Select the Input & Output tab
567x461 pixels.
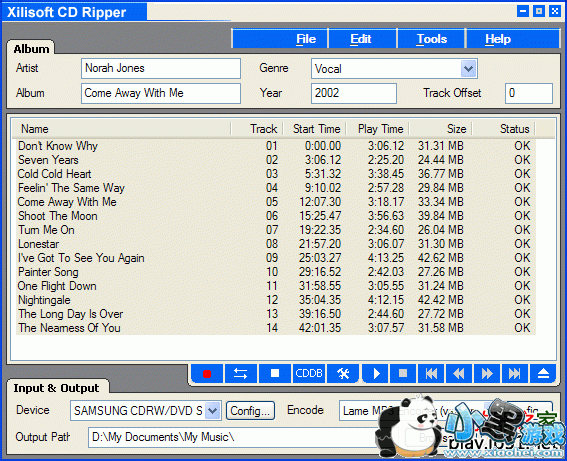56,388
